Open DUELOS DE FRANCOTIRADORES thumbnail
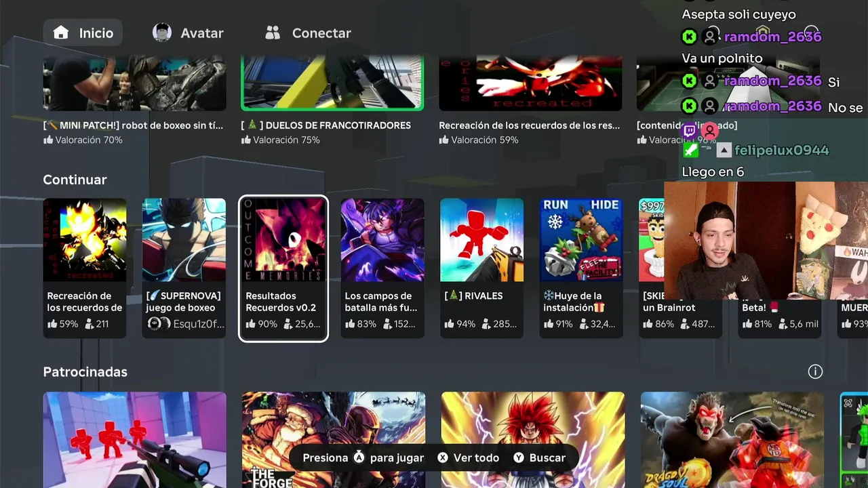This screenshot has height=488, width=868. [x=332, y=84]
